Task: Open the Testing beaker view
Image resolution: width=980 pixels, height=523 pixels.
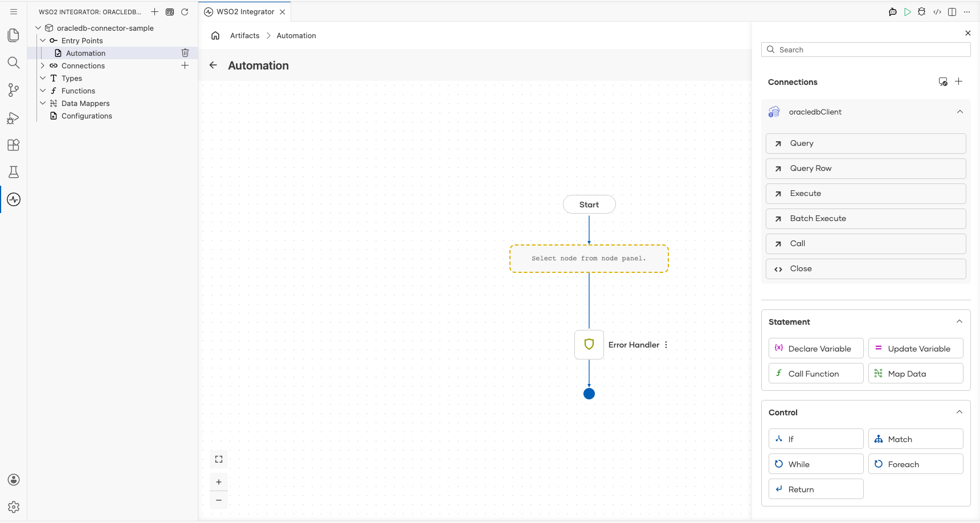Action: click(x=14, y=172)
